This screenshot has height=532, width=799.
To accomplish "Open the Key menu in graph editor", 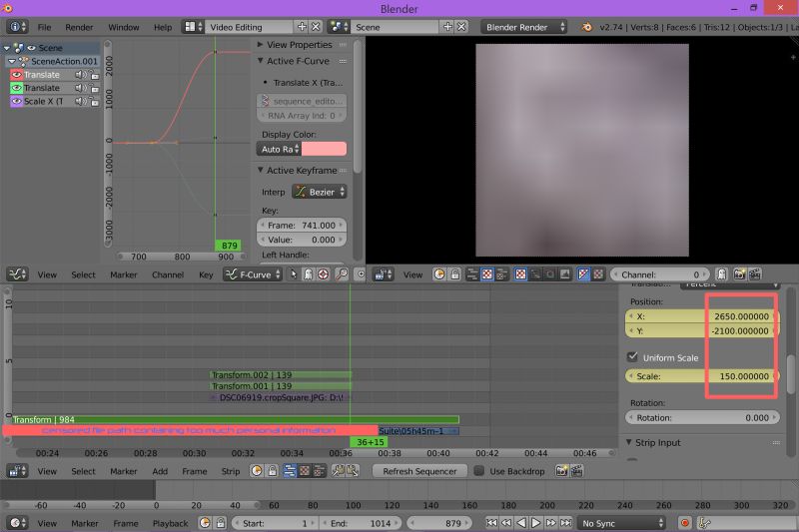I will coord(206,274).
